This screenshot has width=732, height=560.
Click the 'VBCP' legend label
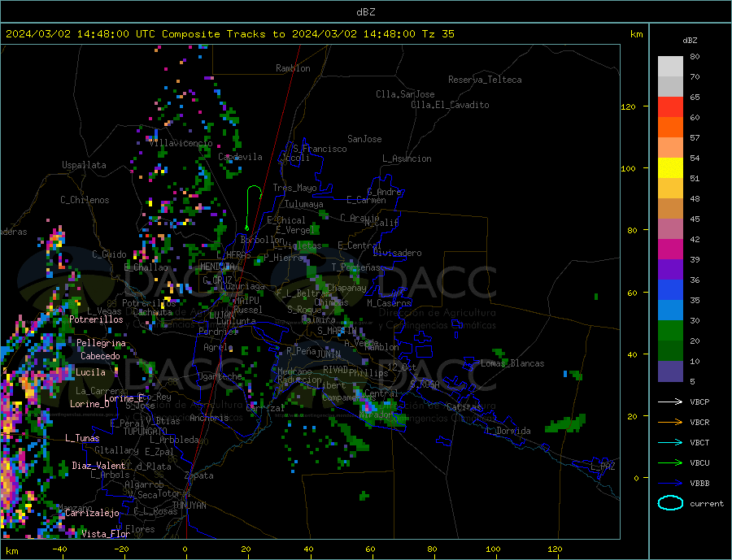(699, 402)
